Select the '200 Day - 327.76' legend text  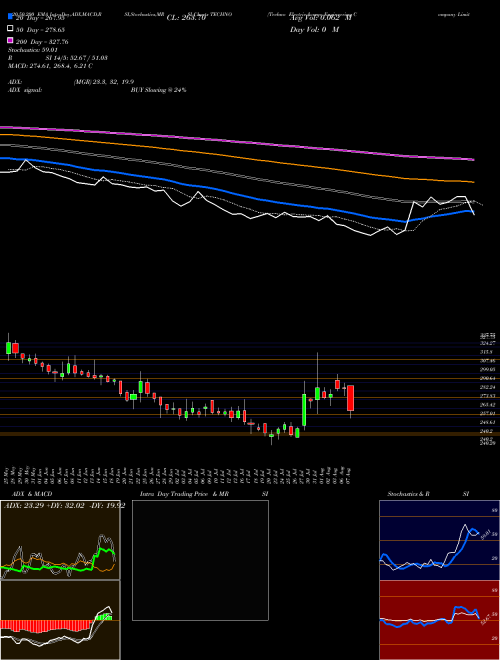coord(42,42)
